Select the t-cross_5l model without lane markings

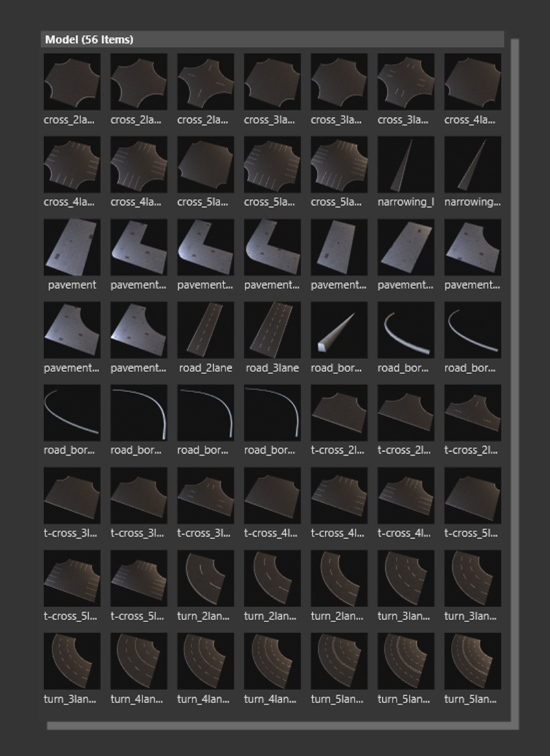472,496
